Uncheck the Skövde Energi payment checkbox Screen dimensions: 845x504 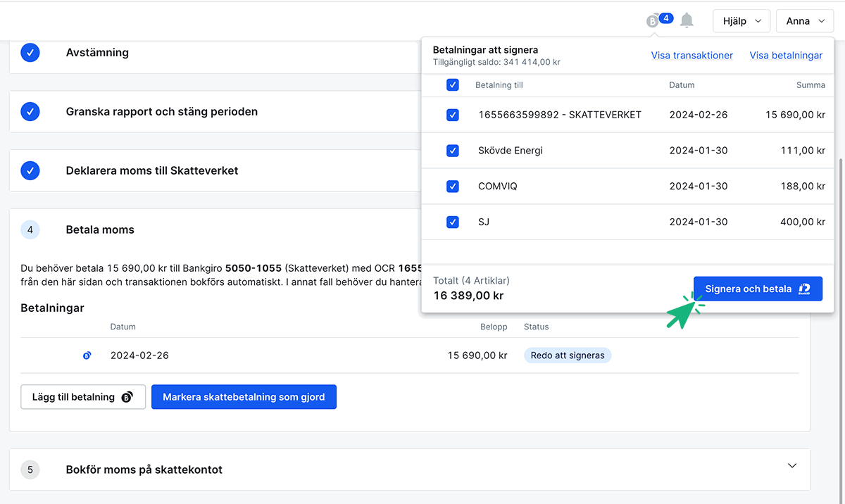coord(453,151)
